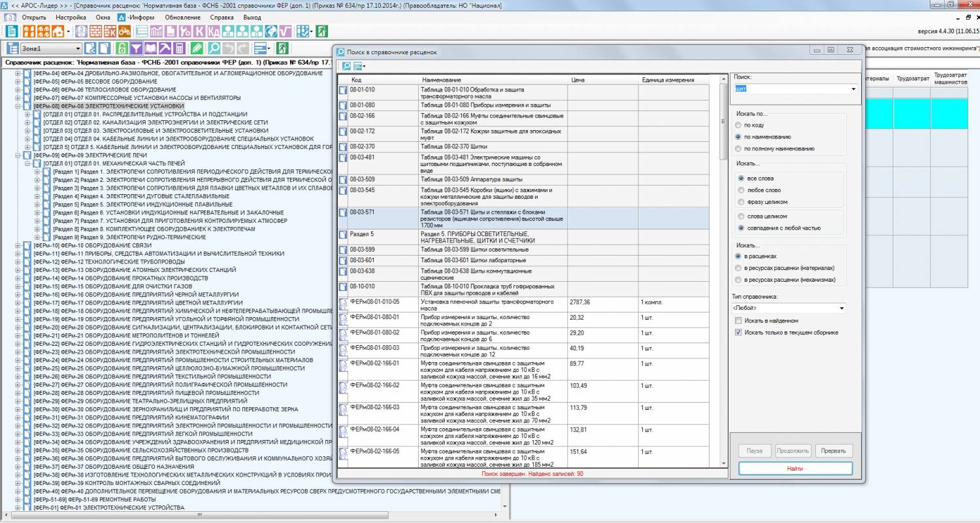
Task: Enable the 'Искать в найденном' checkbox
Action: coord(739,321)
